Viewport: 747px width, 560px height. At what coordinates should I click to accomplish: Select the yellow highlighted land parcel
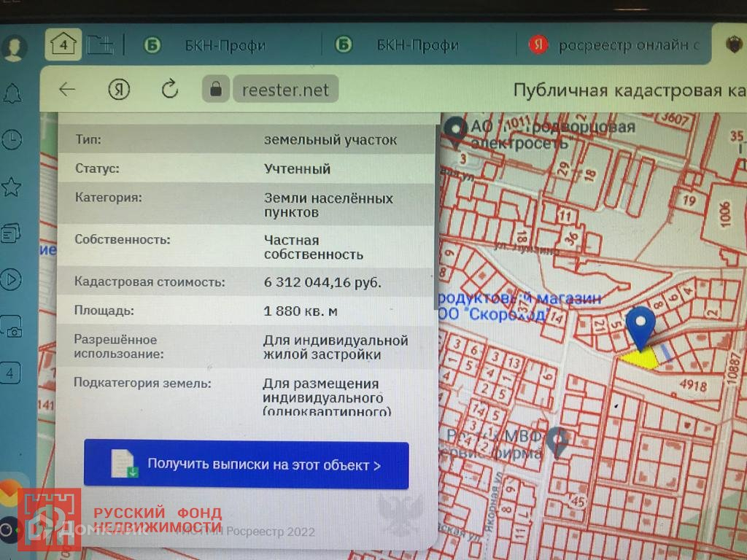(x=639, y=359)
